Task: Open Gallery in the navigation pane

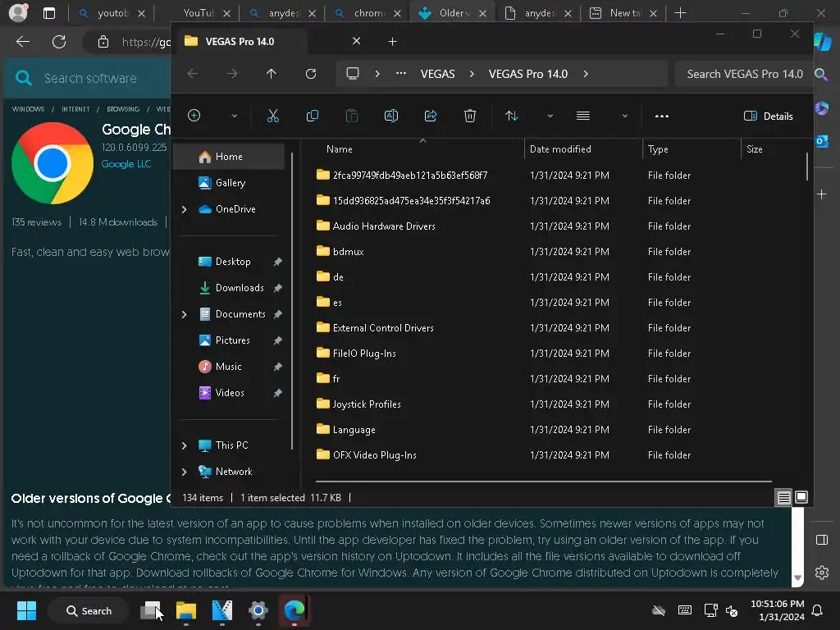Action: click(231, 183)
